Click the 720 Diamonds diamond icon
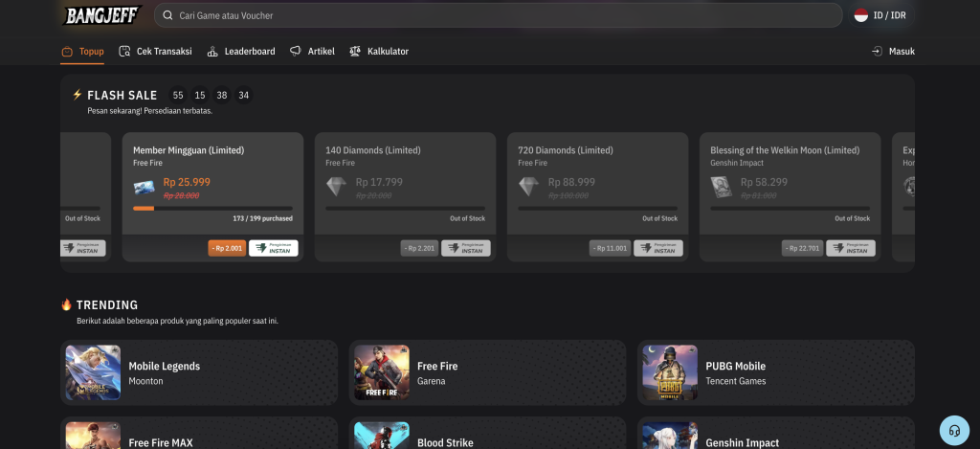The width and height of the screenshot is (980, 449). point(528,187)
